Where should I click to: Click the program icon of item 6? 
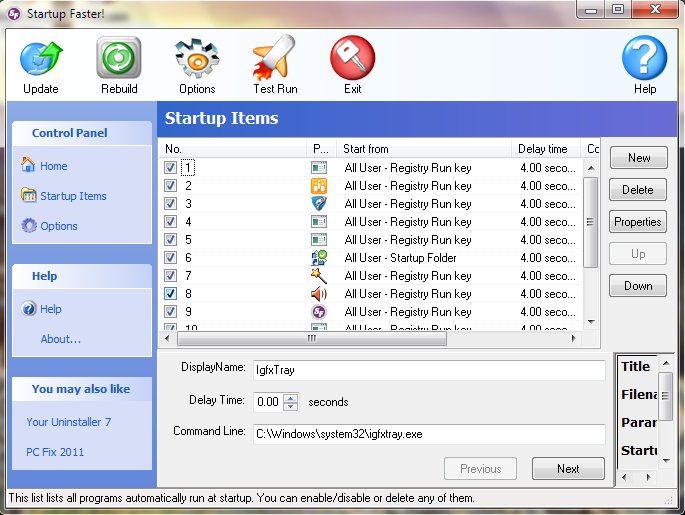coord(319,258)
